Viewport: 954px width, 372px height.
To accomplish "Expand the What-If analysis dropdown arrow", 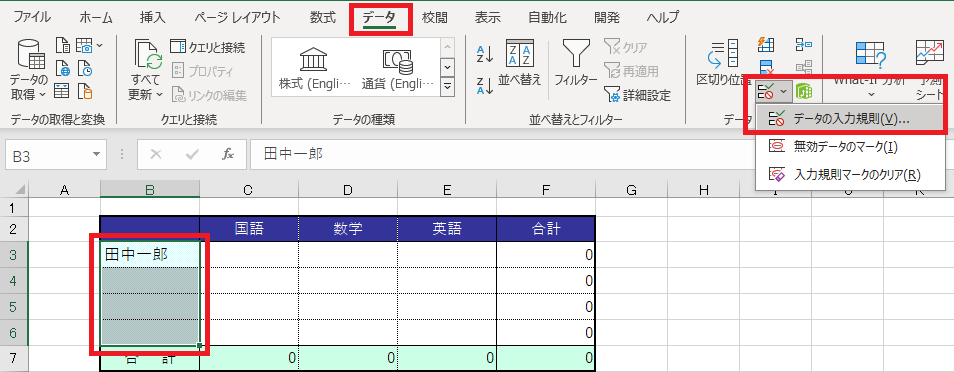I will (870, 94).
